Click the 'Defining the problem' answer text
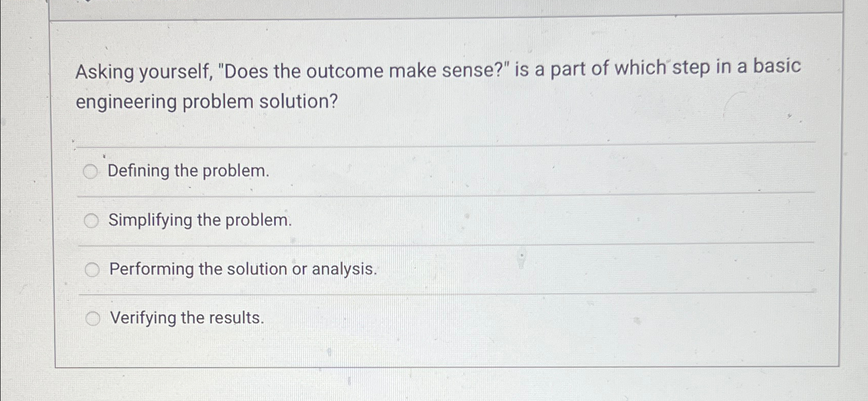Screen dimensions: 868x401 pyautogui.click(x=189, y=171)
